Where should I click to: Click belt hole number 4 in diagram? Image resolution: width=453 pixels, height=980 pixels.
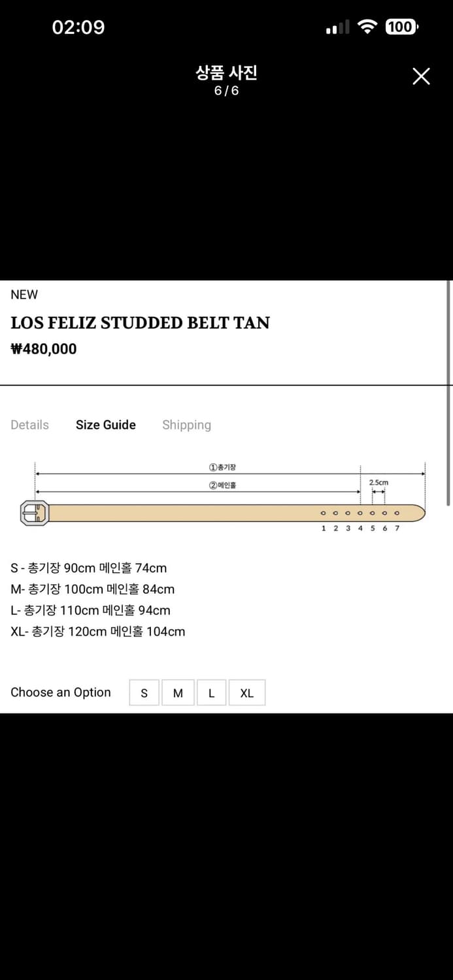360,514
